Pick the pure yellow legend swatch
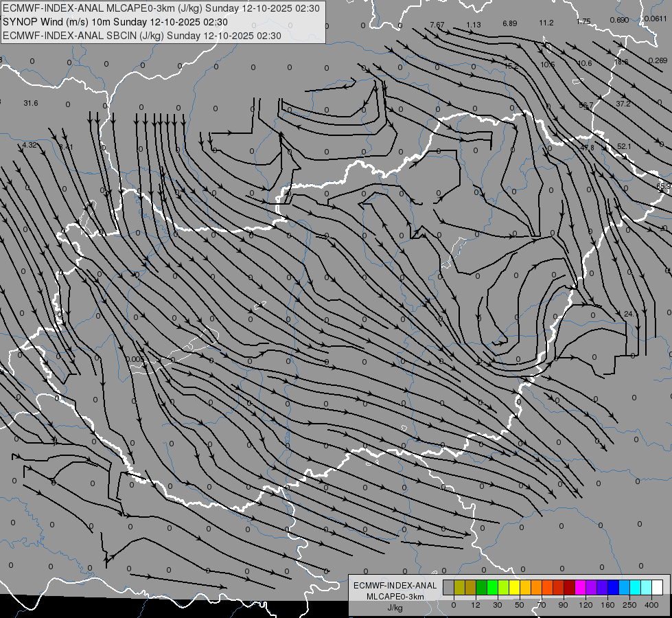Screen dimensions: 672x618 tap(515, 587)
